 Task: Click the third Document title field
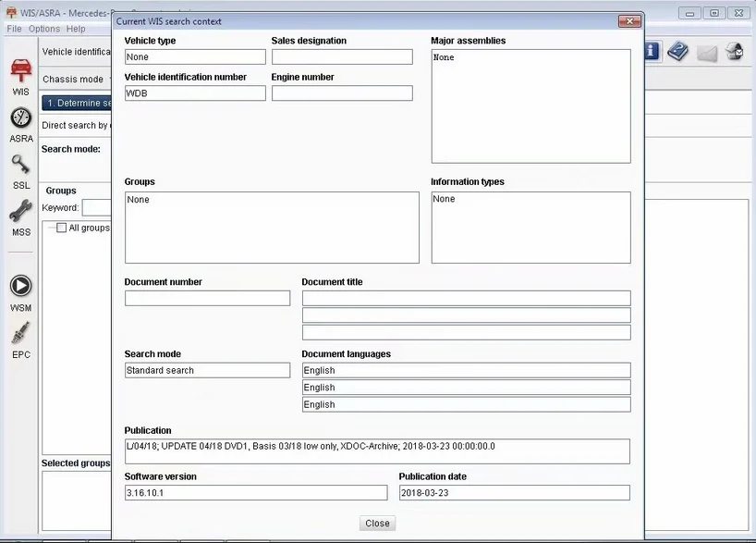coord(466,333)
